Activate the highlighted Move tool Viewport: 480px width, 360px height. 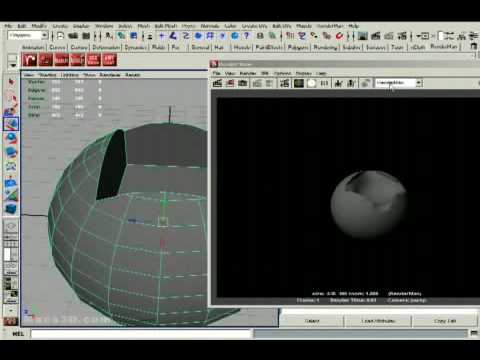pyautogui.click(x=11, y=125)
